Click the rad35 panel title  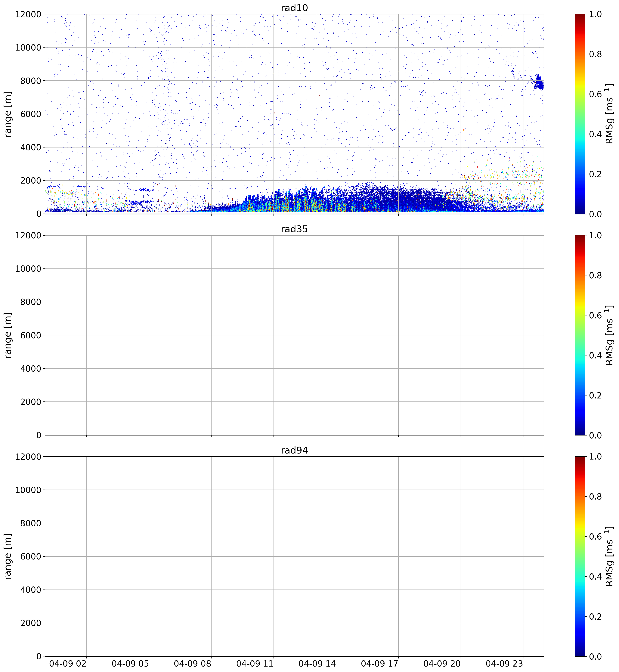(x=294, y=229)
